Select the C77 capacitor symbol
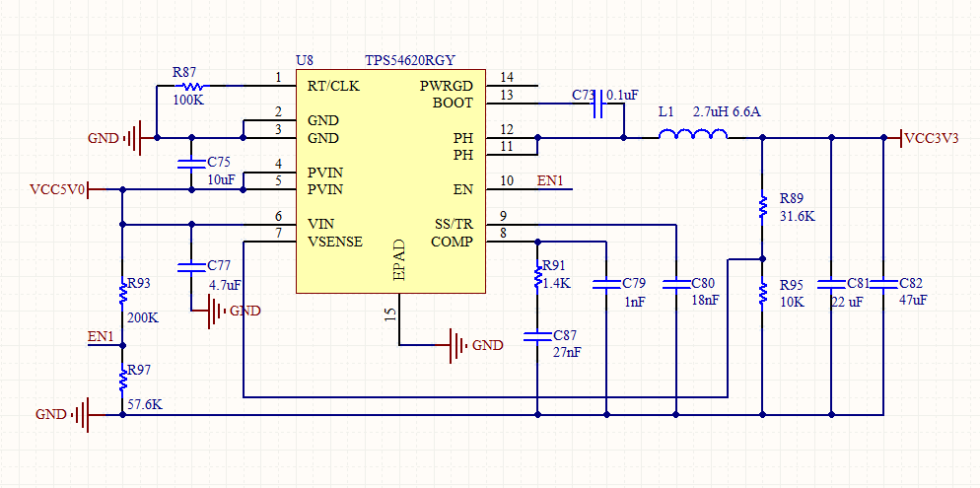Viewport: 980px width, 488px height. click(x=191, y=267)
